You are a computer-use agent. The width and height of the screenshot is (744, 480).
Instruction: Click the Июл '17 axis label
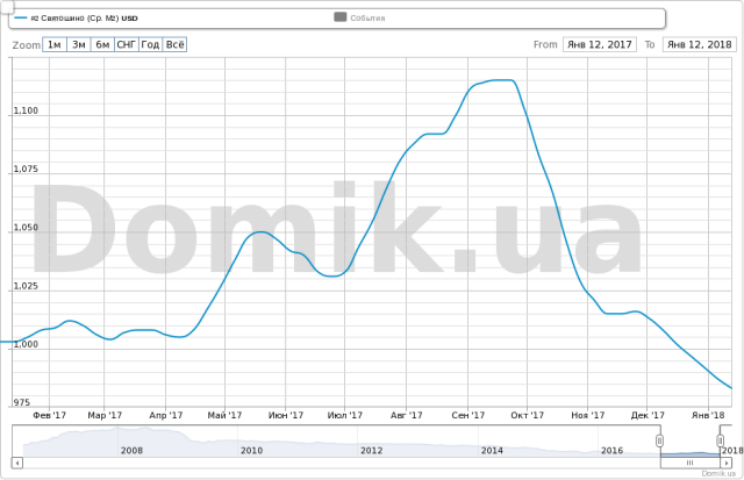pyautogui.click(x=345, y=415)
